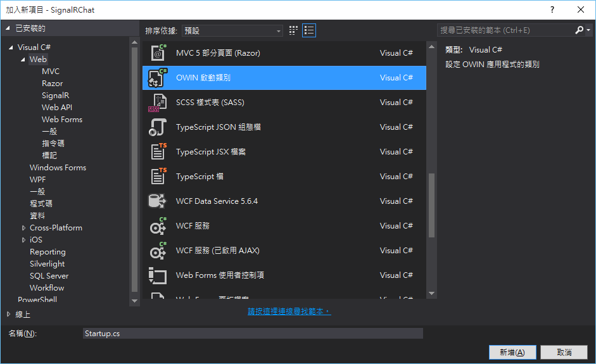Click template list scroll down arrow
This screenshot has height=364, width=596.
[x=431, y=293]
